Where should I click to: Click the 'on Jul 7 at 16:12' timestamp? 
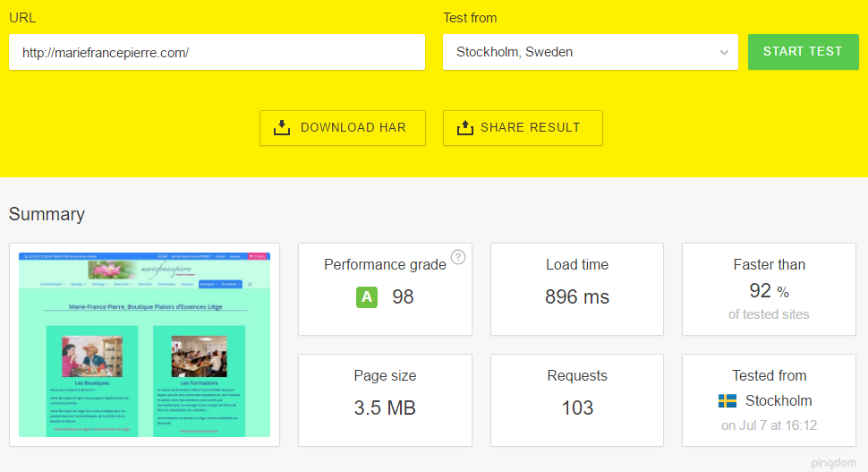pyautogui.click(x=769, y=425)
